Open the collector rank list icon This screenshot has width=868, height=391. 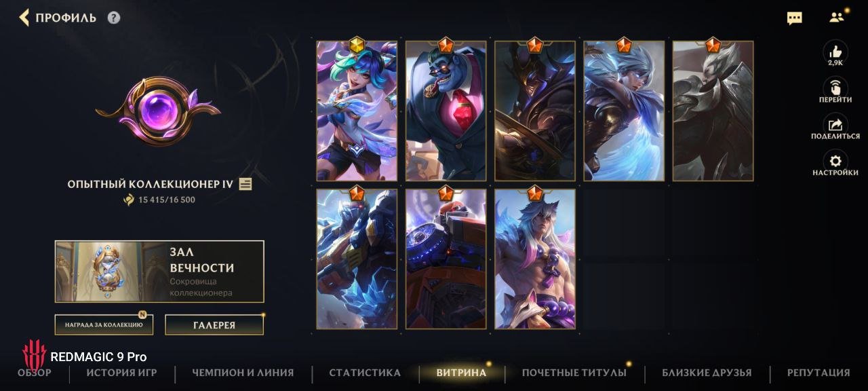coord(245,184)
